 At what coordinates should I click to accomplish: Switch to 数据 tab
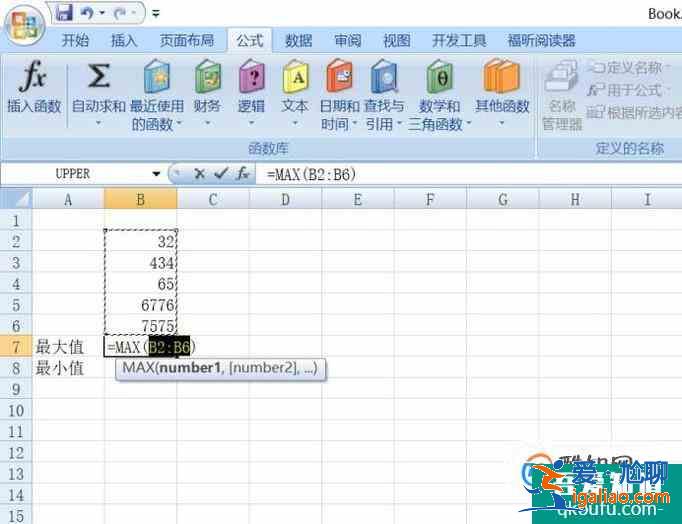[298, 40]
